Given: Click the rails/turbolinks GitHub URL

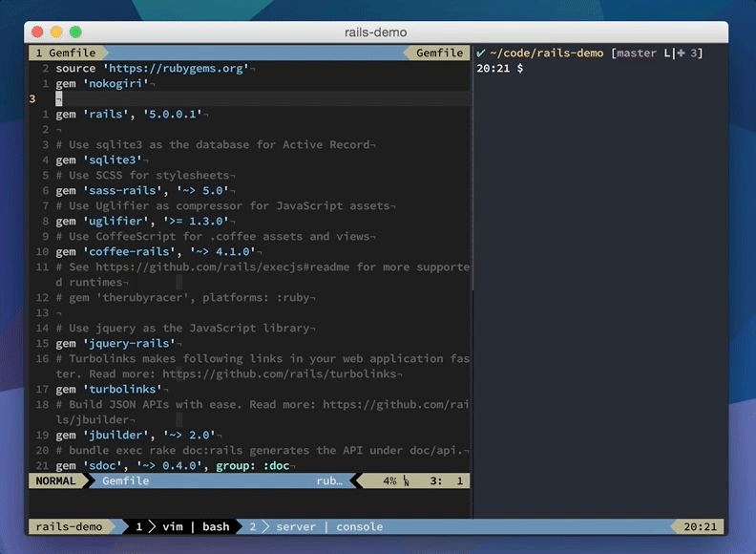Looking at the screenshot, I should (279, 374).
